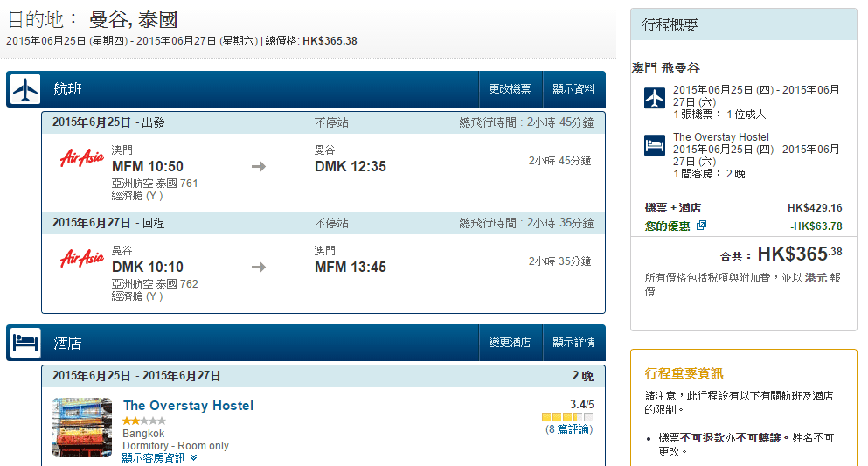
Task: Click the AirAsia logo on return flight
Action: click(x=81, y=258)
